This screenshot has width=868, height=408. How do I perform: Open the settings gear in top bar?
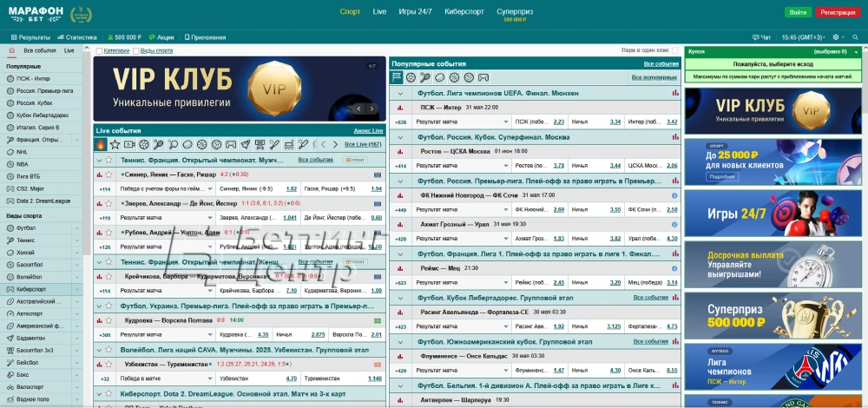836,37
